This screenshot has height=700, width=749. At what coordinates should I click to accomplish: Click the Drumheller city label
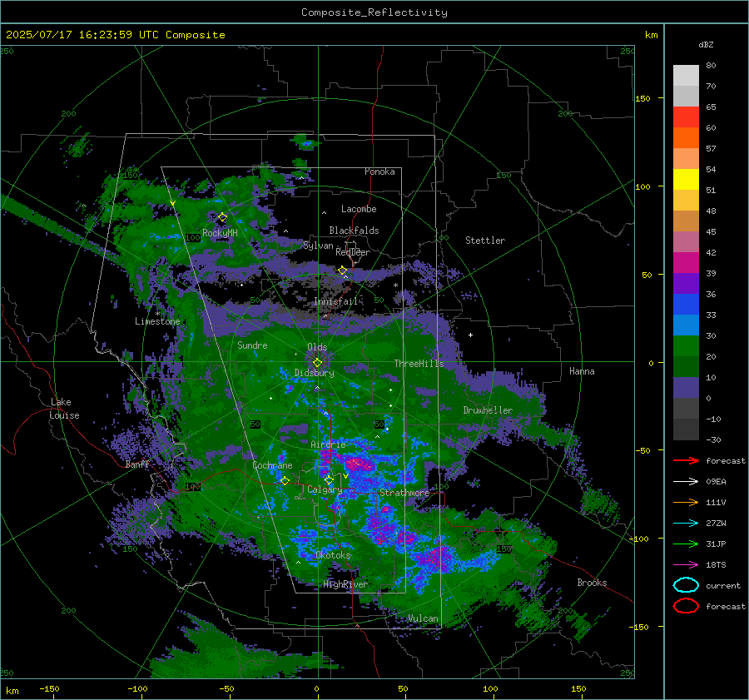488,410
